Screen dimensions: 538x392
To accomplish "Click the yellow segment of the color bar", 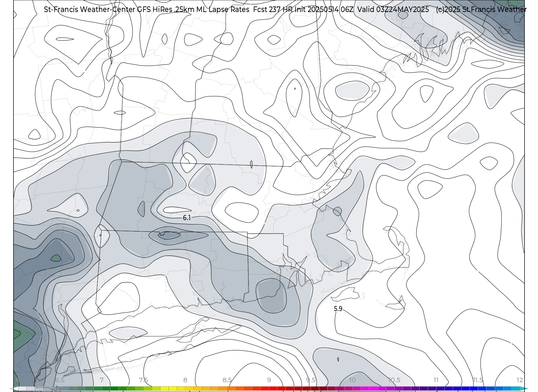I will (x=173, y=389).
